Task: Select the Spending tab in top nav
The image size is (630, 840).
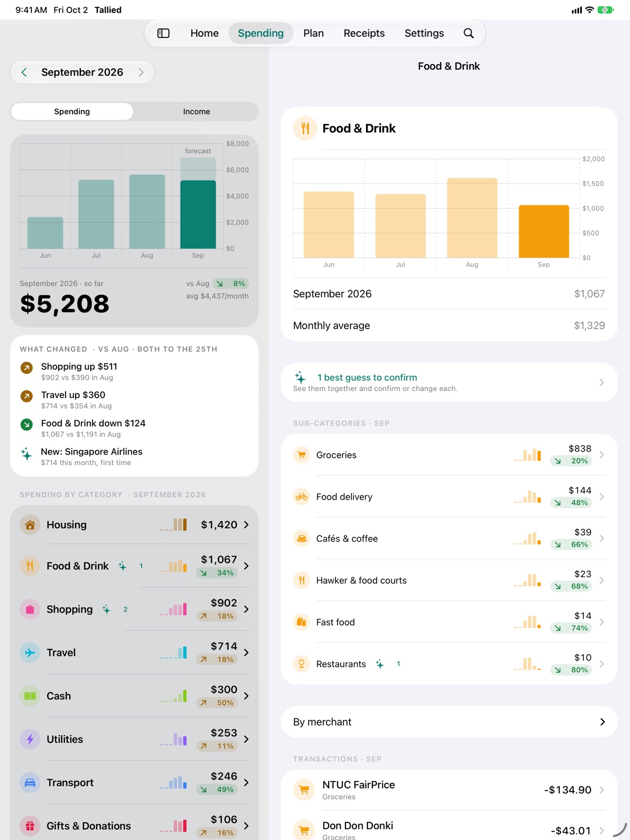Action: pos(260,33)
